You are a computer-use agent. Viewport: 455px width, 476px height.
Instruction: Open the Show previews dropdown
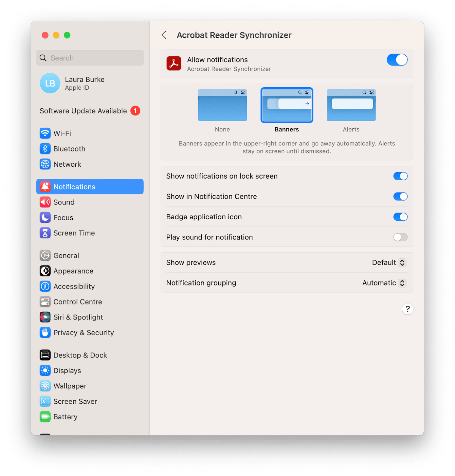coord(388,262)
